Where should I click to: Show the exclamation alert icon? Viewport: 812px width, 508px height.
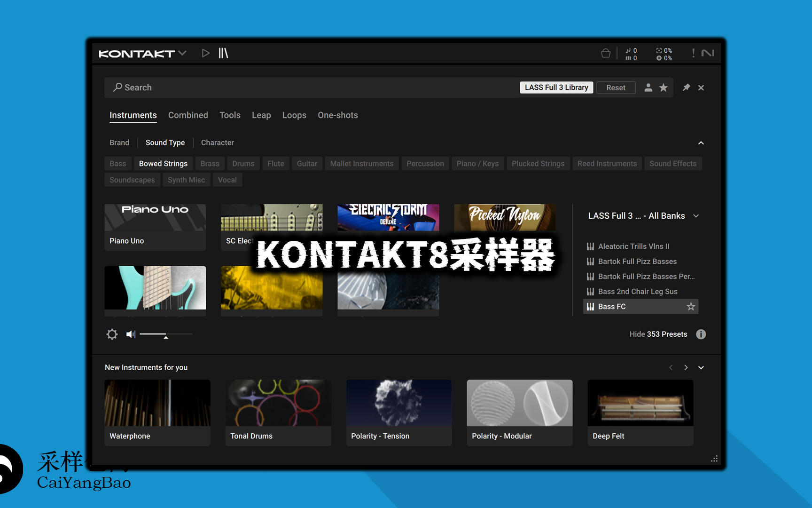coord(693,53)
